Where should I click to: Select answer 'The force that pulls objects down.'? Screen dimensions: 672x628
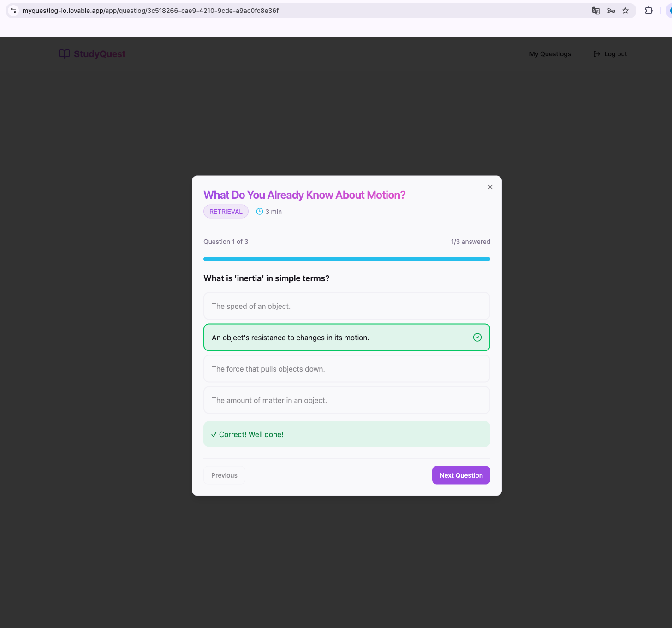(347, 369)
